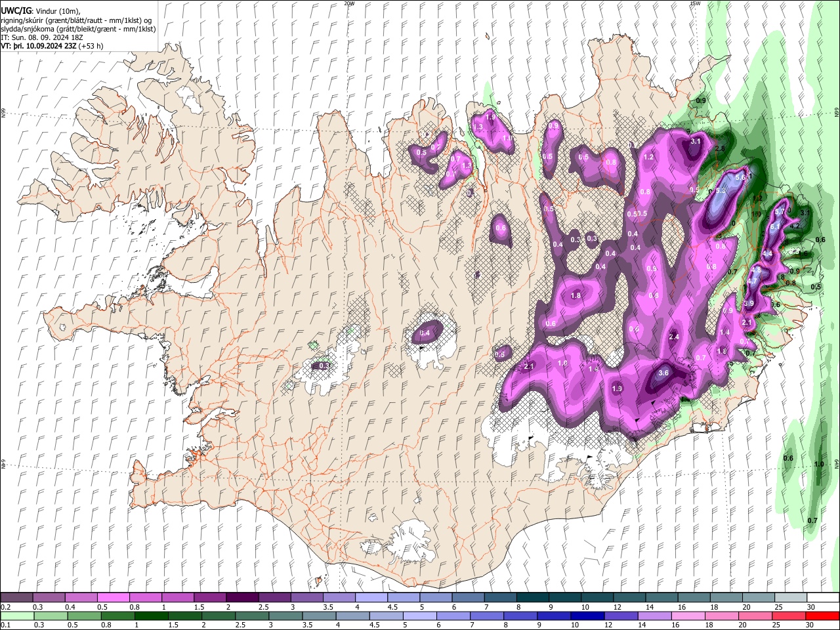Viewport: 840px width, 630px height.
Task: Click the dull plum legend swatch labeled 0.2
Action: click(16, 598)
